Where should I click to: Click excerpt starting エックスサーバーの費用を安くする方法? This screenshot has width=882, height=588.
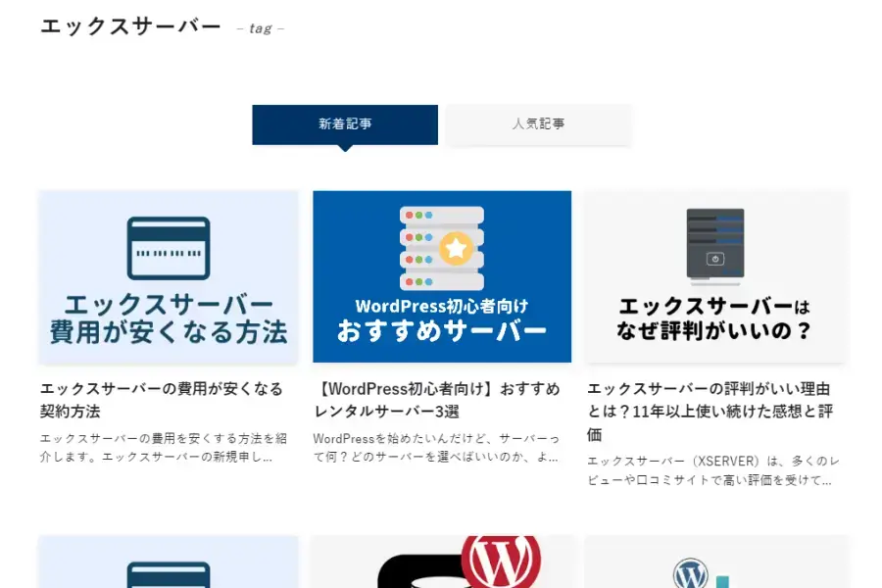click(x=164, y=447)
